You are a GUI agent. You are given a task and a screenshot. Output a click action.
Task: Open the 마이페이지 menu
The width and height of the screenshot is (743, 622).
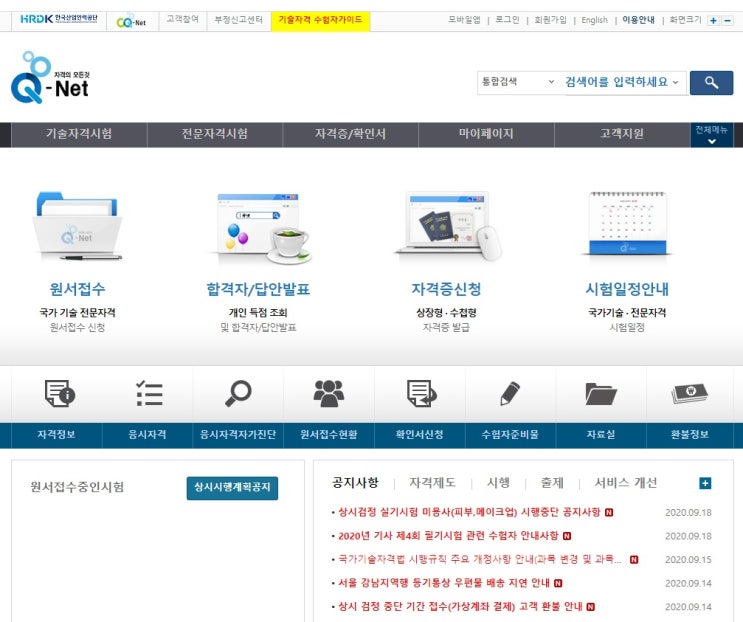pos(486,134)
